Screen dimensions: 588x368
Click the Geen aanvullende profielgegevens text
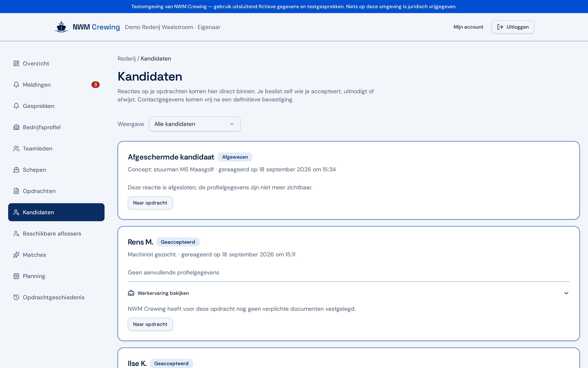[174, 272]
